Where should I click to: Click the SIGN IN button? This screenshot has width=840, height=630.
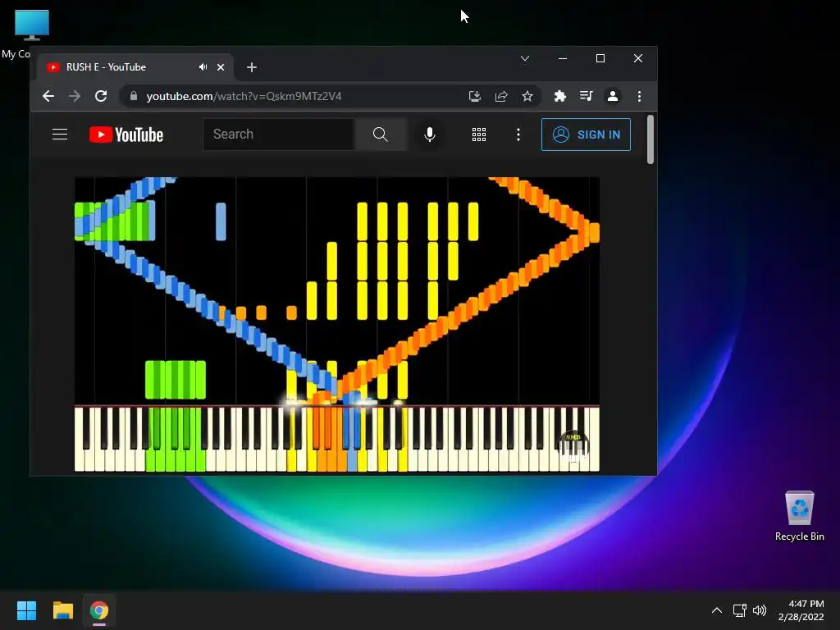(586, 135)
